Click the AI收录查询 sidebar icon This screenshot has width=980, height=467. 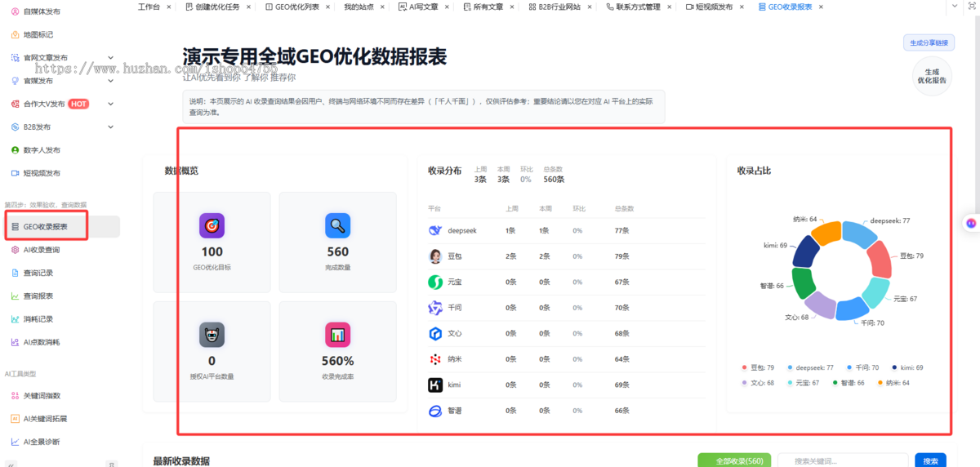pyautogui.click(x=16, y=250)
